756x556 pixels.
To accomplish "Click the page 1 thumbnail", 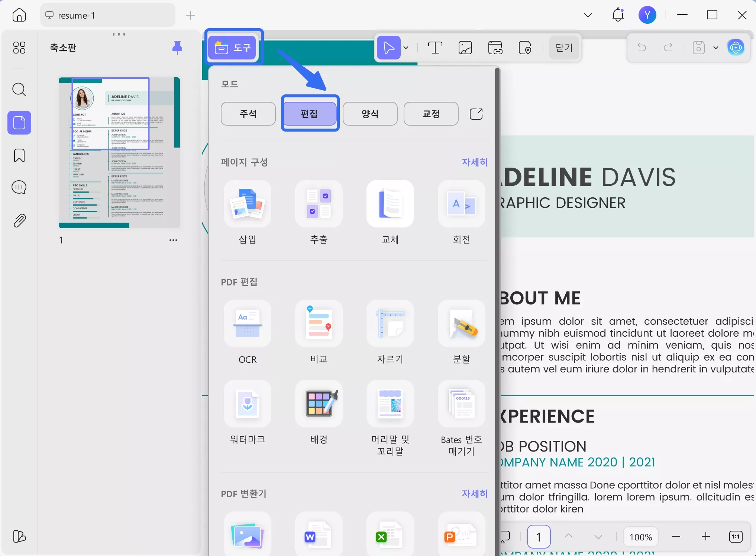I will (119, 152).
